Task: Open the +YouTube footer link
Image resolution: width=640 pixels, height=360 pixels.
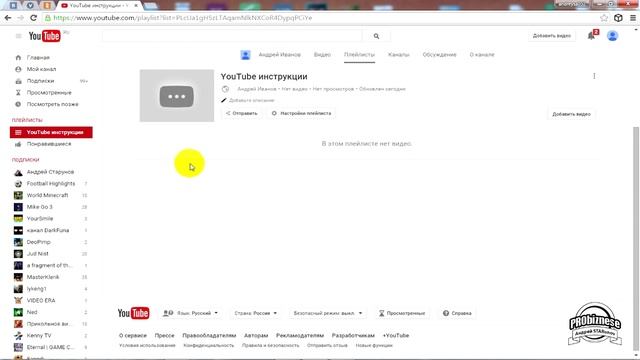Action: [x=396, y=336]
